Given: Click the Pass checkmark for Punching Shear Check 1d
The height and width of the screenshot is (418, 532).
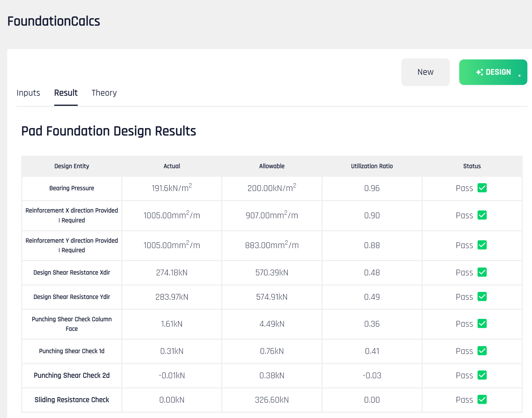Looking at the screenshot, I should click(482, 351).
